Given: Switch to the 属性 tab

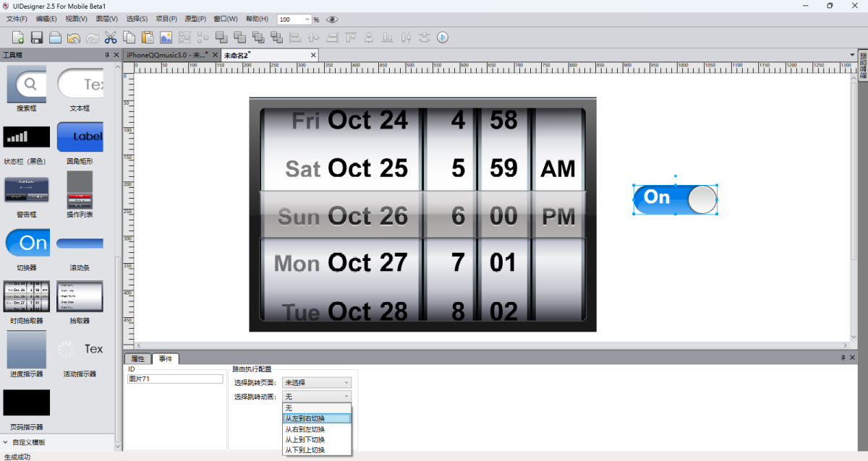Looking at the screenshot, I should coord(137,358).
